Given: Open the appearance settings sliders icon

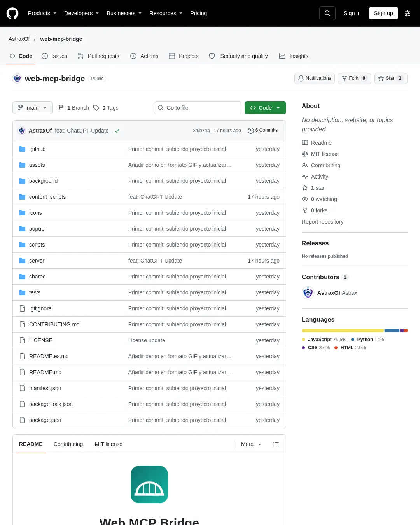Looking at the screenshot, I should click(408, 13).
